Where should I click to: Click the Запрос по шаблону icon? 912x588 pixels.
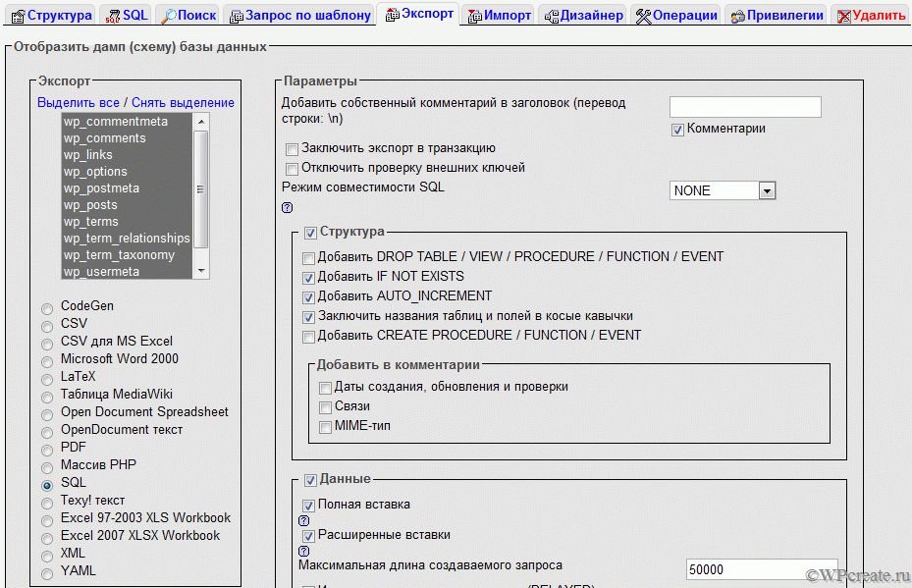point(237,17)
